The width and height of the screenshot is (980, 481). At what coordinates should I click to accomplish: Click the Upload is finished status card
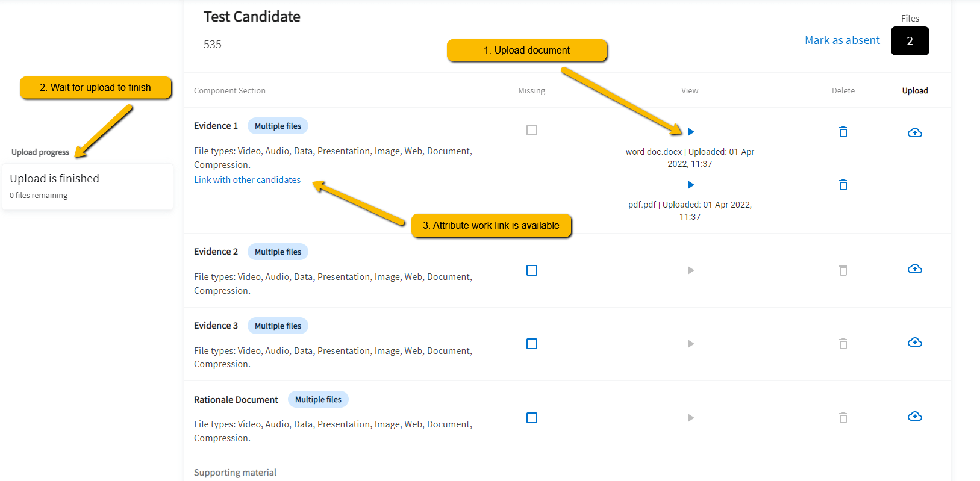point(87,186)
